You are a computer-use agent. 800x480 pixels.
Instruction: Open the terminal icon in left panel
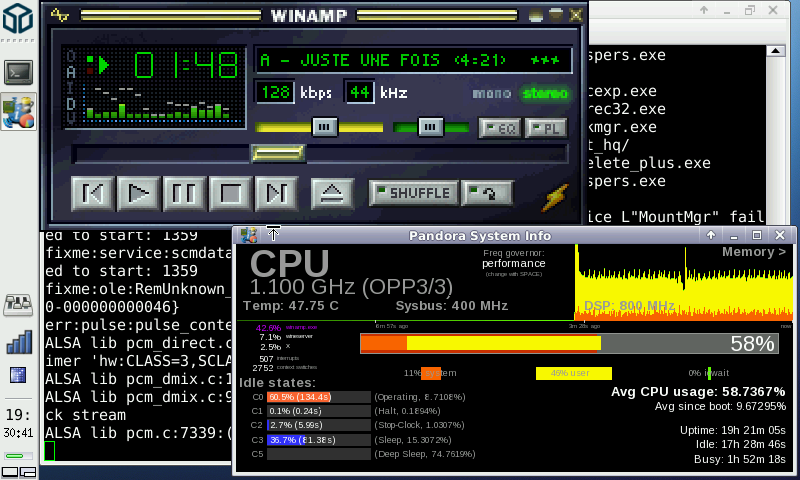(18, 72)
